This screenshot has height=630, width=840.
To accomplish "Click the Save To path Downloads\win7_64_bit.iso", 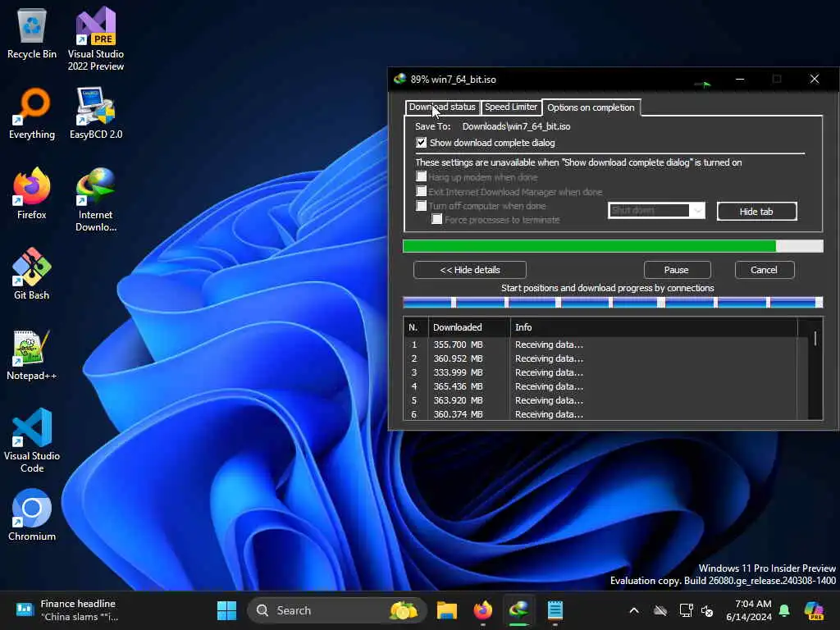I will pos(517,126).
